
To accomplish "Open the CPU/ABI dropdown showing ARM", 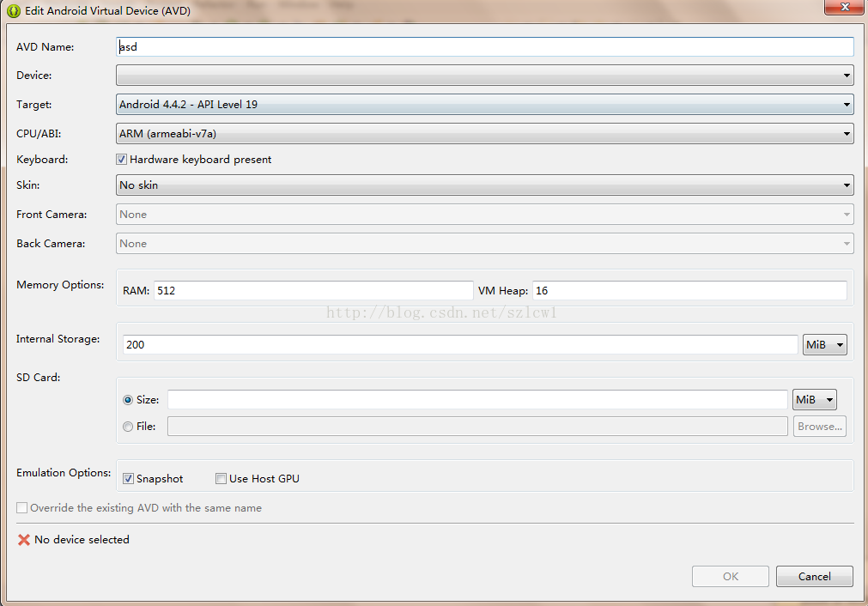I will click(x=485, y=133).
